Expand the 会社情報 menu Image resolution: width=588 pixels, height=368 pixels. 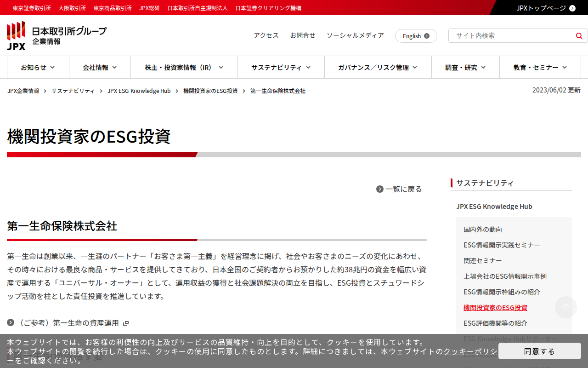pyautogui.click(x=100, y=68)
